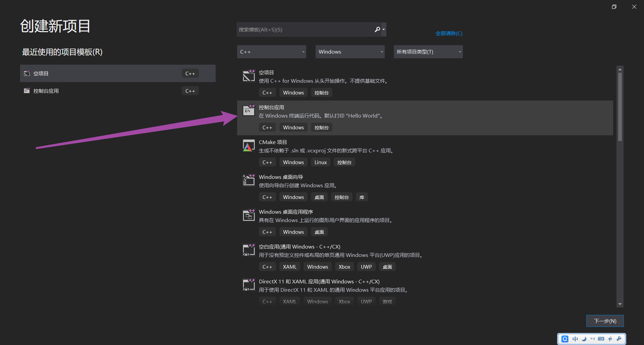Select the DirectX 11 和 XAML 应用 template icon
Viewport: 644px width, 345px height.
[x=249, y=285]
